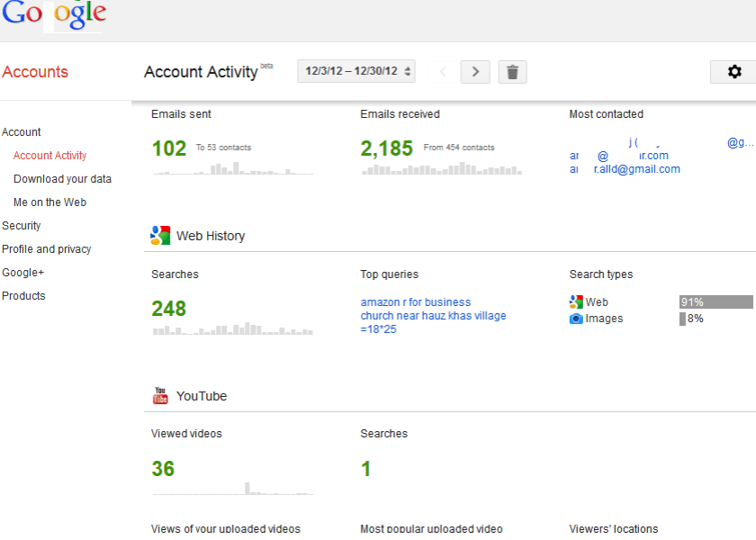Open the date range 12/3/12 dropdown

coord(356,71)
